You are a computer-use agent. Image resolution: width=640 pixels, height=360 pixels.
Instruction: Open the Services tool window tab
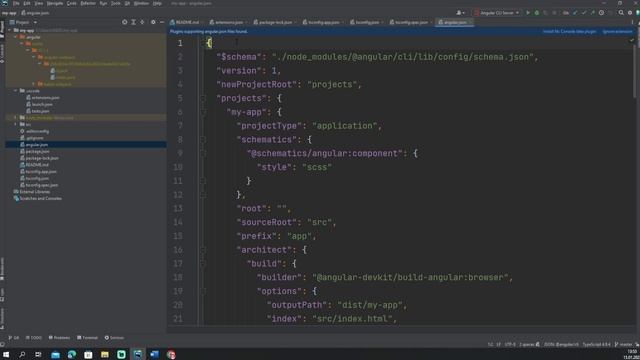tap(114, 338)
